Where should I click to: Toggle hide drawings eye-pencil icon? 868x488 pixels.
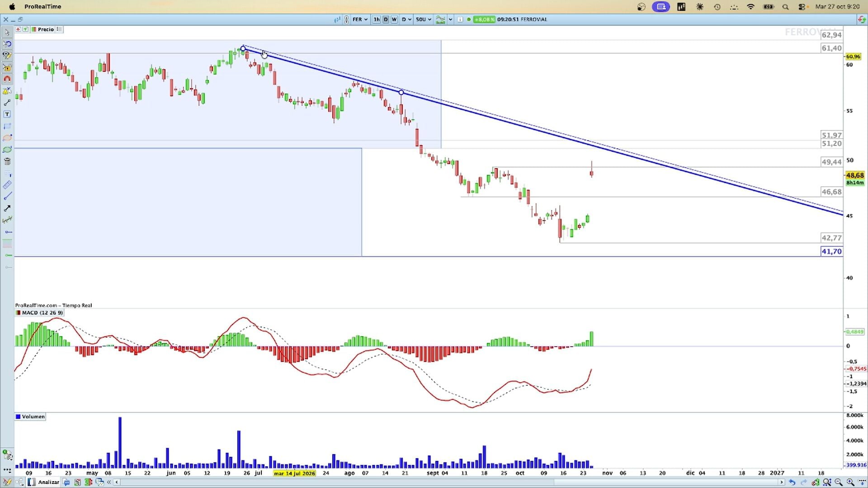[x=7, y=56]
